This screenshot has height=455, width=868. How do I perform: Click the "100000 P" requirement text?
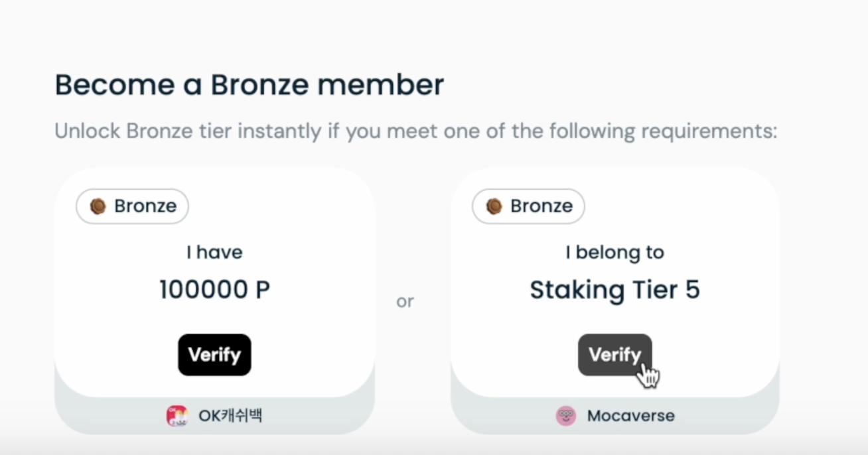(x=214, y=291)
